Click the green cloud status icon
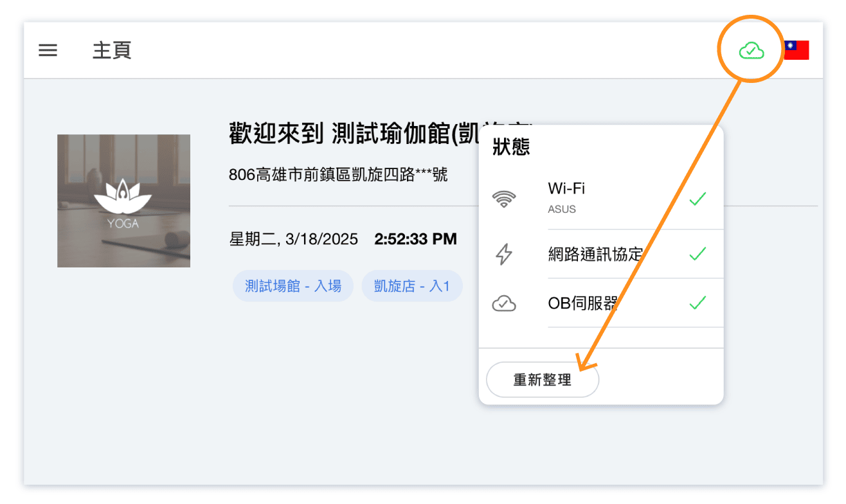Screen dimensions: 846x504 [751, 50]
